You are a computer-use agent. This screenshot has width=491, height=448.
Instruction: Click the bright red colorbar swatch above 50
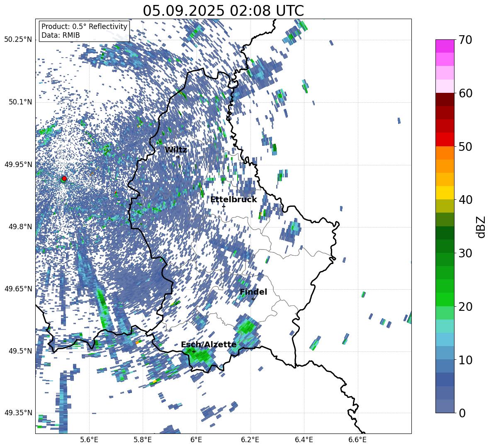coord(445,140)
